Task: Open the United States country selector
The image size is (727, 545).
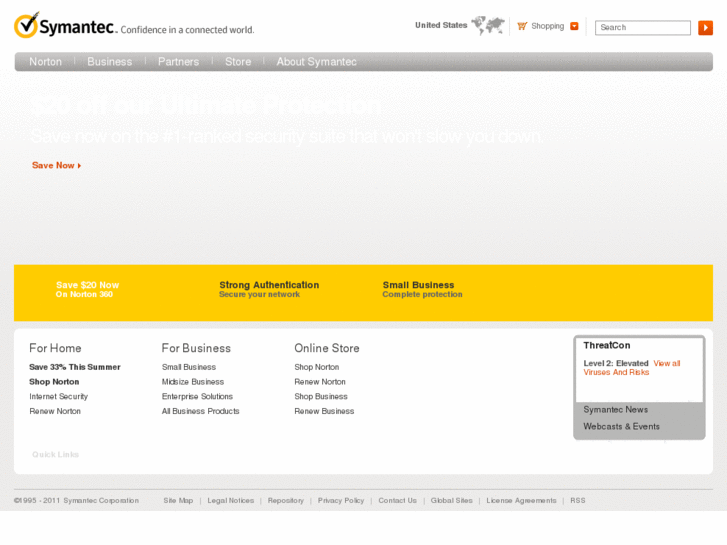Action: (x=441, y=25)
